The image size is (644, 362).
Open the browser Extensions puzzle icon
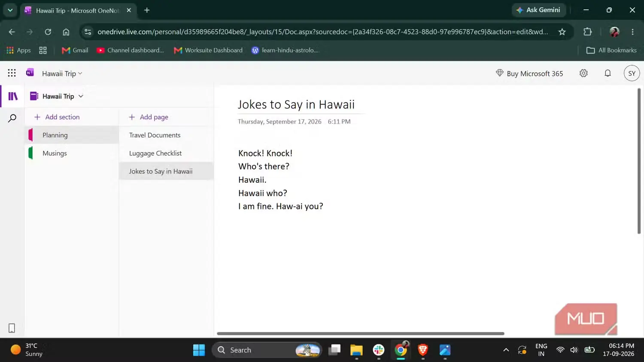(587, 32)
